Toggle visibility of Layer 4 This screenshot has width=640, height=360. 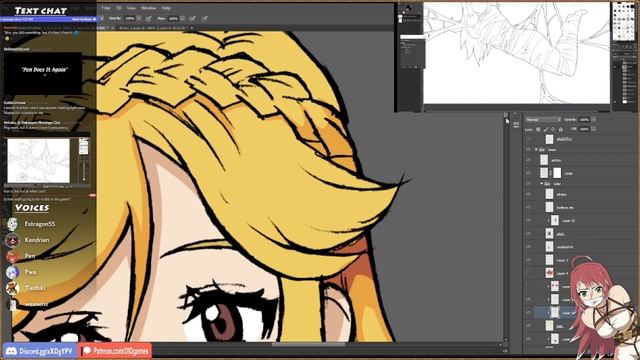[x=529, y=273]
